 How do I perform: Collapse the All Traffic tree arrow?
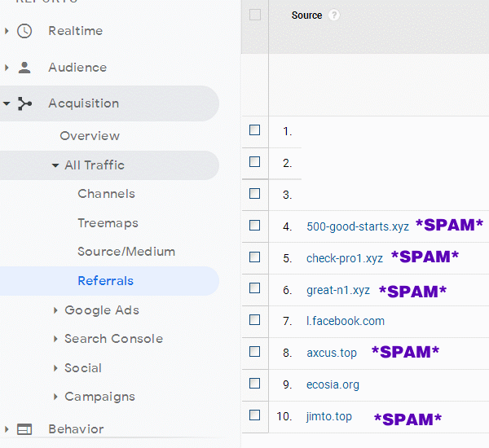[55, 165]
